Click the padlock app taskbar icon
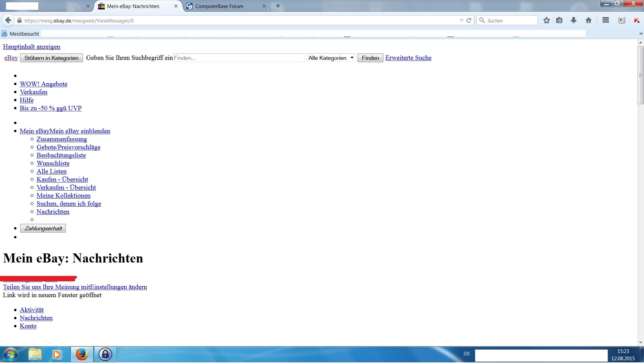 (x=105, y=354)
